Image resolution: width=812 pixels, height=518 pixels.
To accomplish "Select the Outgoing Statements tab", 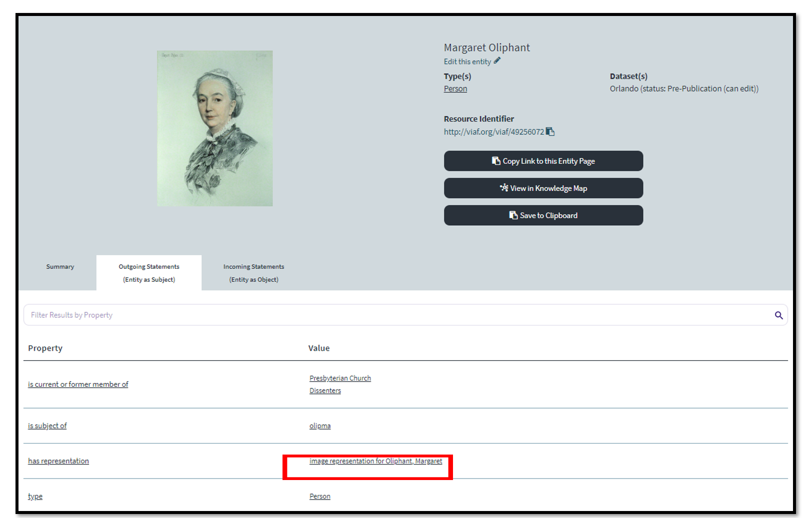I will (x=149, y=273).
